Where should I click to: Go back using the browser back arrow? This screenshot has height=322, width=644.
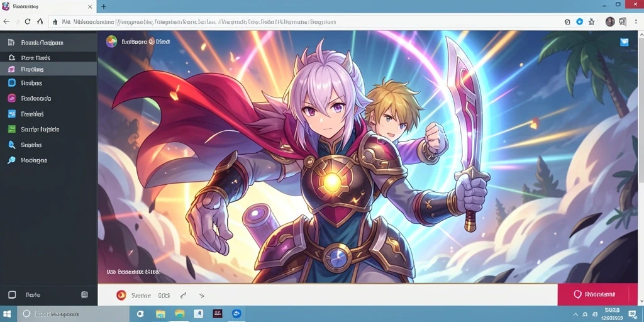point(6,22)
